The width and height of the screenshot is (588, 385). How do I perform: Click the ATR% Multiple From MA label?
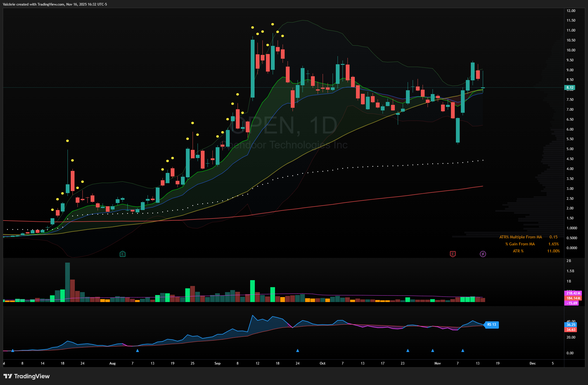click(520, 237)
